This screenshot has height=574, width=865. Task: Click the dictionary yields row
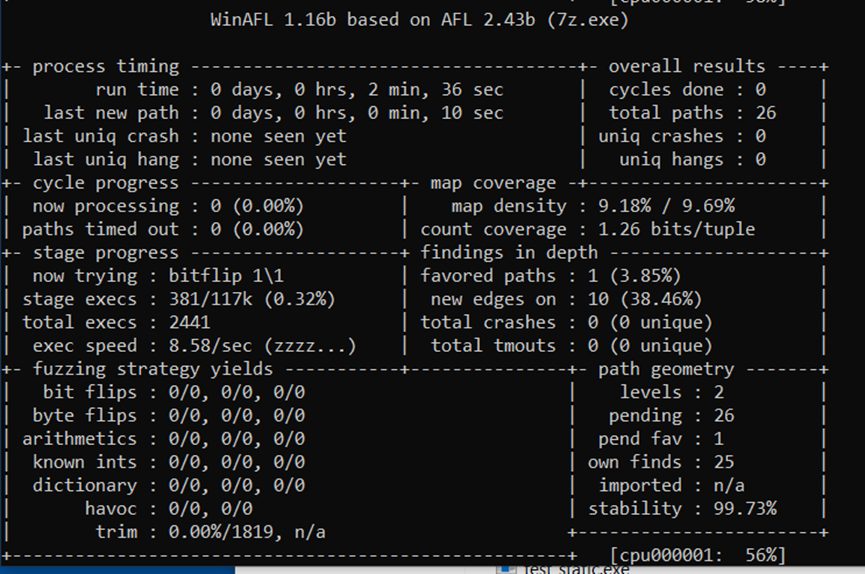169,485
